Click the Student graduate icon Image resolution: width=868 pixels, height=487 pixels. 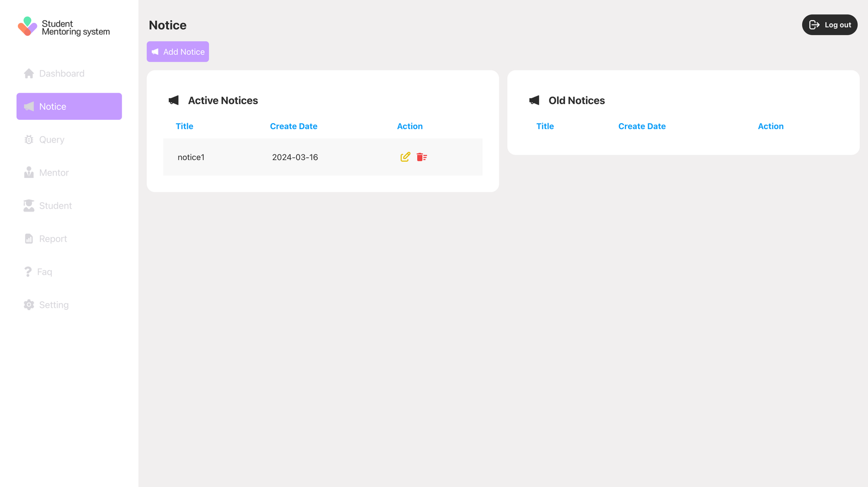29,206
